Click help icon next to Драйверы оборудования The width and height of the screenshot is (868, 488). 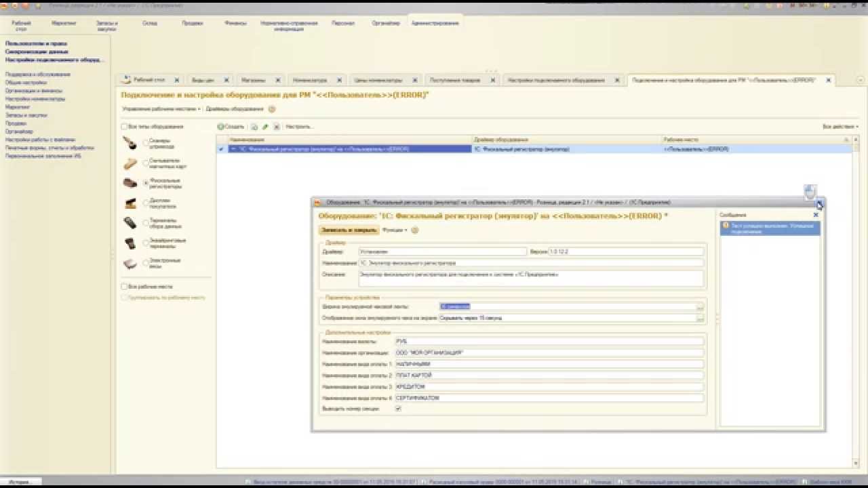272,109
